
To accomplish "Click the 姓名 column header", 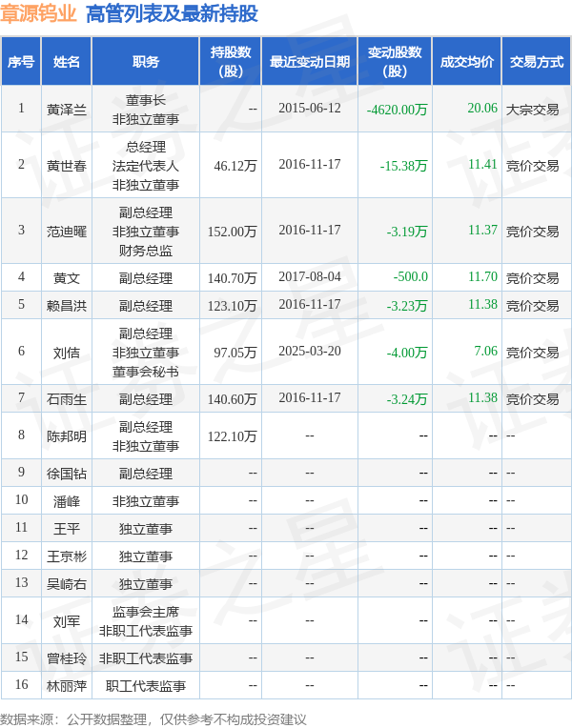I will pos(67,62).
